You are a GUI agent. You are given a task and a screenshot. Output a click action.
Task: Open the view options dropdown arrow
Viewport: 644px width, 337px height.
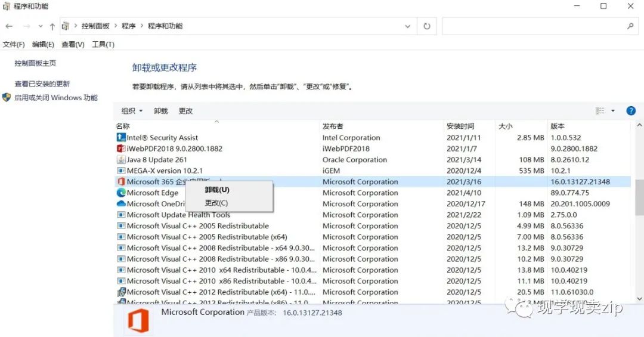coord(613,110)
